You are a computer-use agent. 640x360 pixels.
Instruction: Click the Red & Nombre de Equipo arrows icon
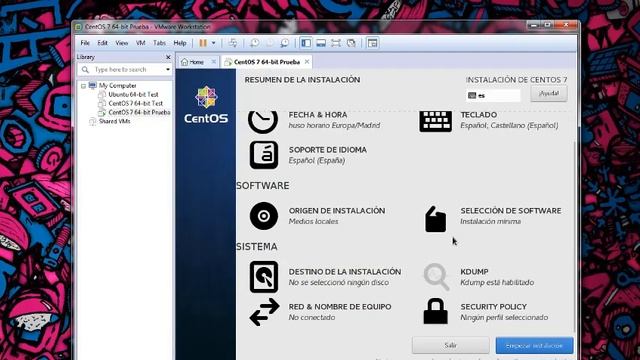(x=264, y=312)
